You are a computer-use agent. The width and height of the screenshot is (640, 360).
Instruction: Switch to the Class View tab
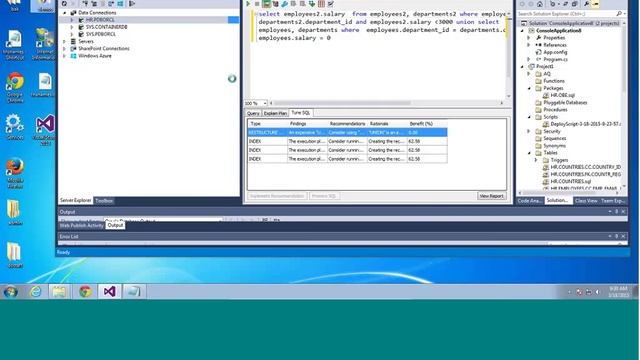pyautogui.click(x=586, y=201)
